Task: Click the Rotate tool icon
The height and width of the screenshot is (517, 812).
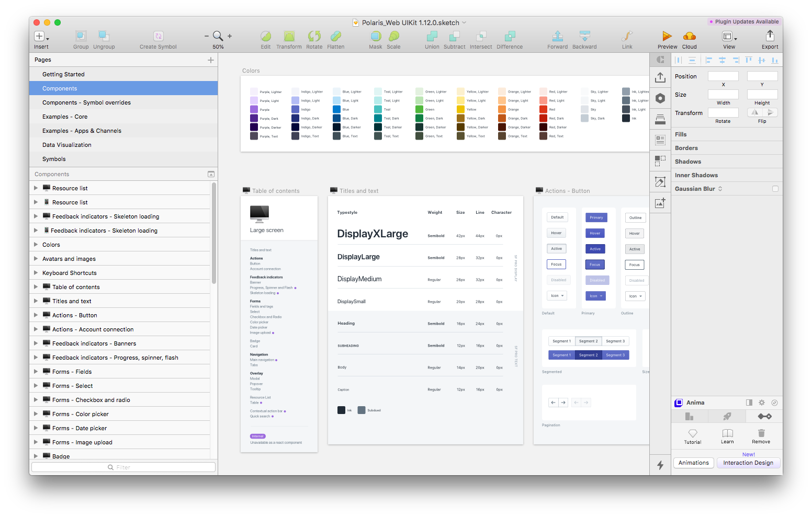Action: [314, 36]
